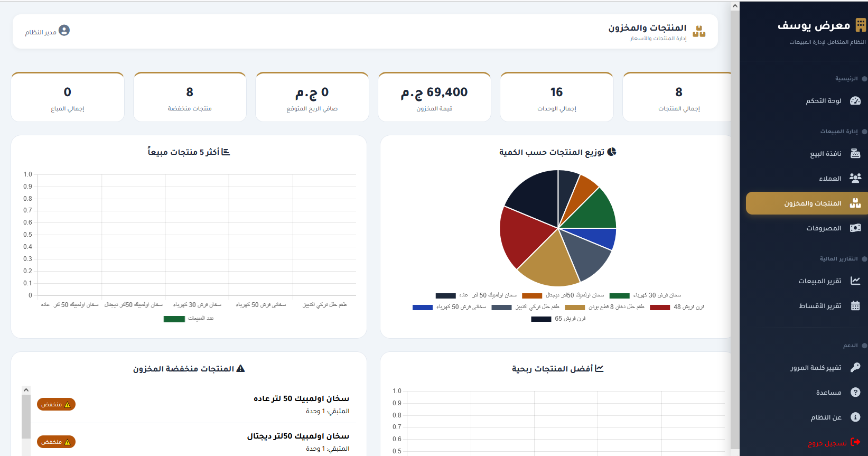Toggle gray طقم حلل تركي اكتييز legend swatch
This screenshot has height=456, width=868.
[x=501, y=308]
